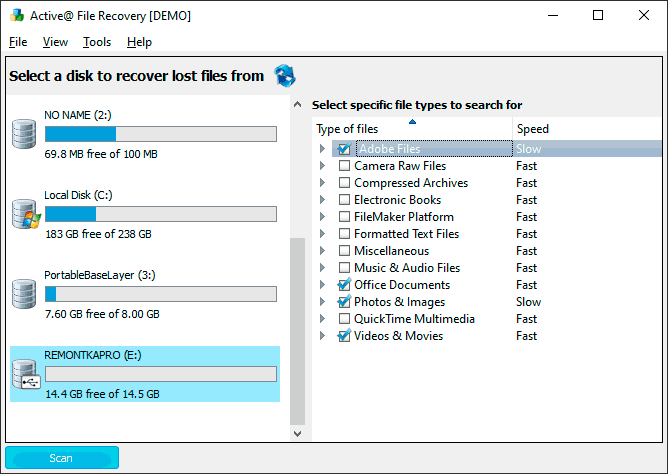Open the File menu
This screenshot has height=474, width=668.
coord(18,42)
